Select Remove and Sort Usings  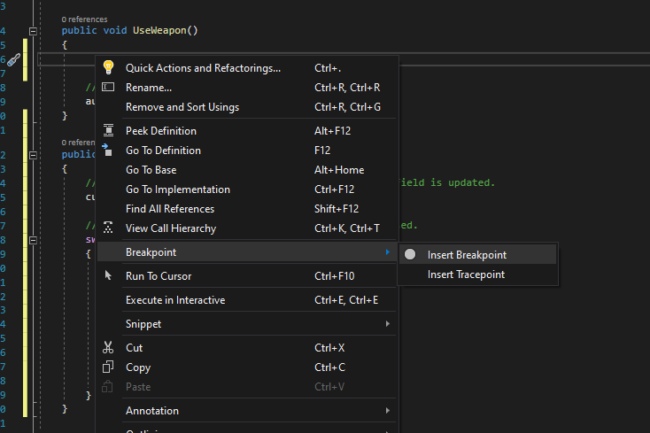[x=247, y=107]
